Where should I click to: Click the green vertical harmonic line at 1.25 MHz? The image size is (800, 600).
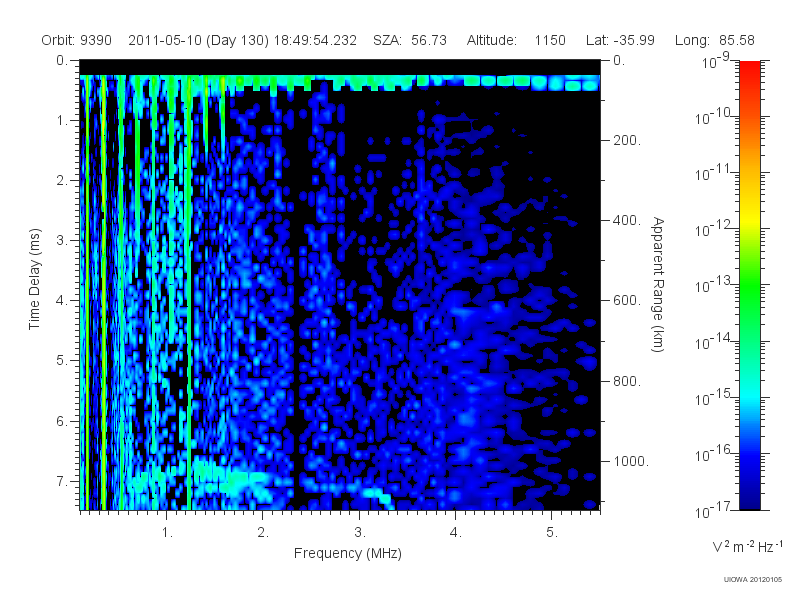tap(189, 291)
